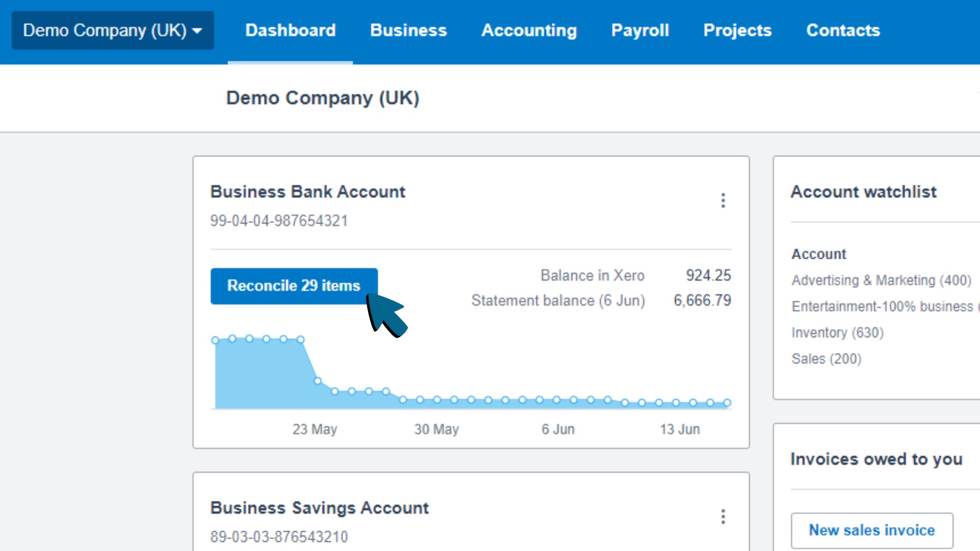980x551 pixels.
Task: Click Reconcile 29 items button
Action: pos(294,286)
